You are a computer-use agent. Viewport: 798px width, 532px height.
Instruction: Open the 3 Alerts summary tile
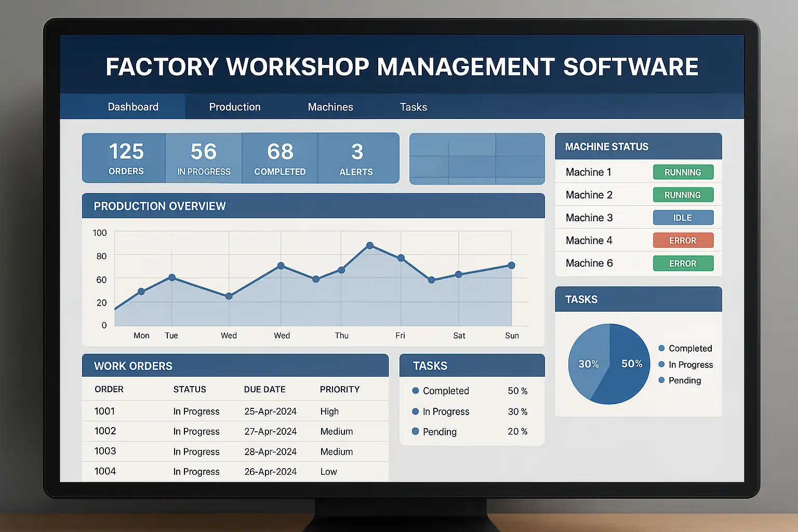(x=356, y=158)
